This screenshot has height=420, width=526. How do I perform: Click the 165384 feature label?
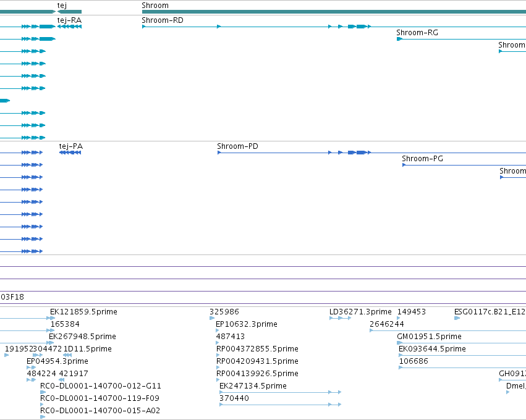[65, 324]
